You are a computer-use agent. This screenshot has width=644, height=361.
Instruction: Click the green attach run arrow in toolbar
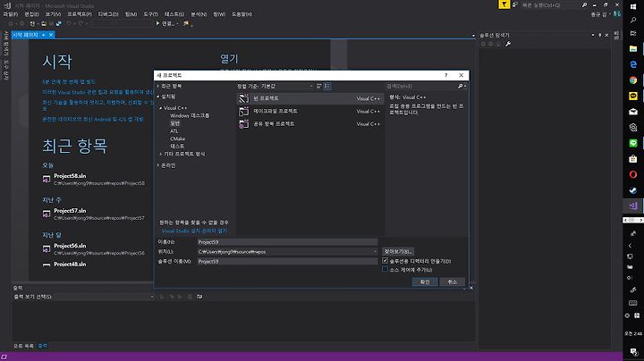pyautogui.click(x=157, y=23)
